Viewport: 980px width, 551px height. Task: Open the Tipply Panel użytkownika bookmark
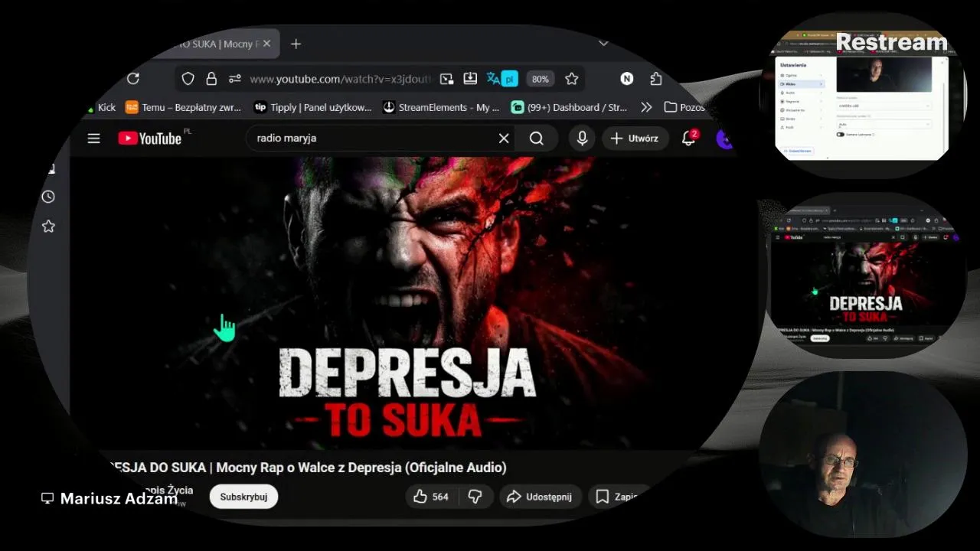tap(312, 107)
